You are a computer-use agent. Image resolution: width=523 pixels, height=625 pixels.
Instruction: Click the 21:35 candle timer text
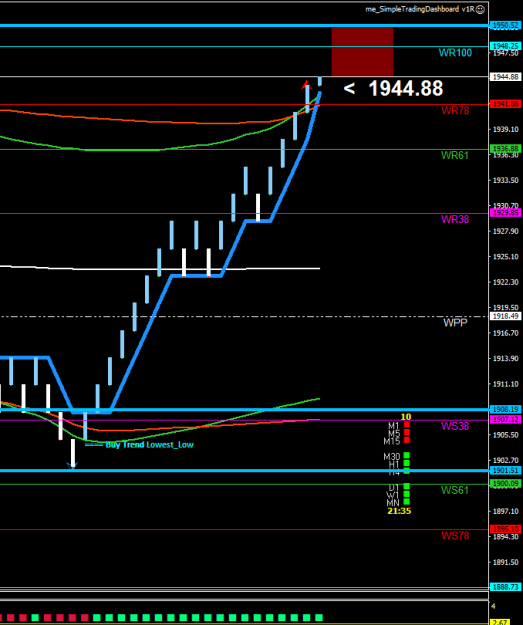pos(399,511)
